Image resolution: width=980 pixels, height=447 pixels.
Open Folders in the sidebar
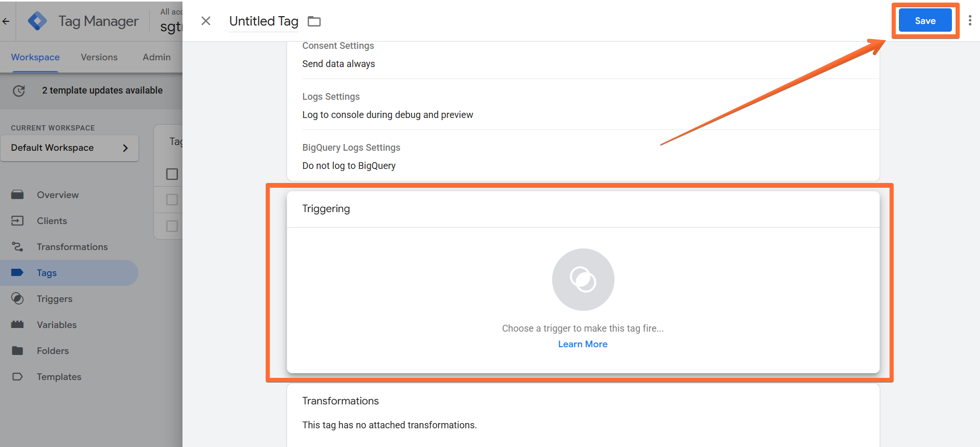pos(53,351)
